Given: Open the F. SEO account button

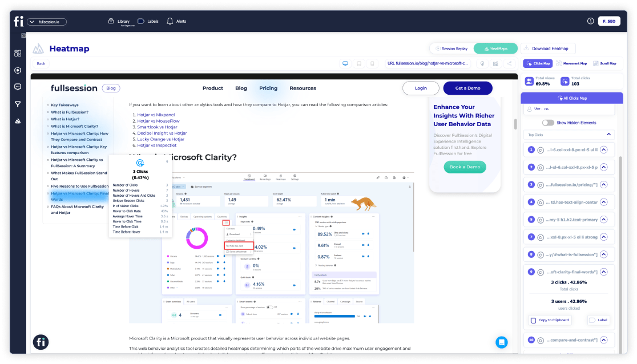Looking at the screenshot, I should tap(609, 21).
